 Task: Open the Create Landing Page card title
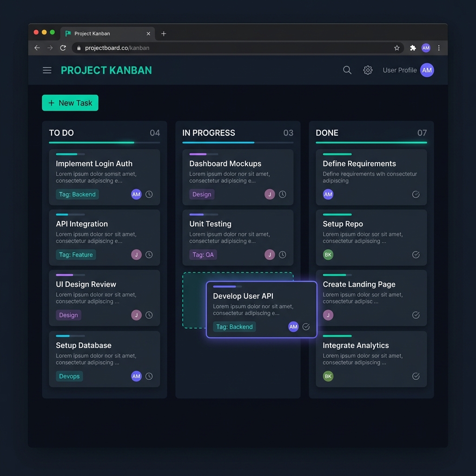click(359, 284)
